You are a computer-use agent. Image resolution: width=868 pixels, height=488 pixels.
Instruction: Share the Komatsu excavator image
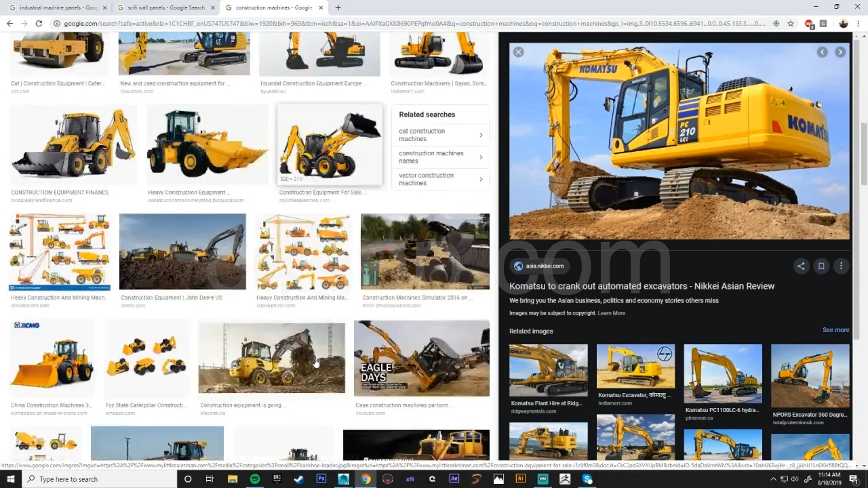(x=801, y=266)
